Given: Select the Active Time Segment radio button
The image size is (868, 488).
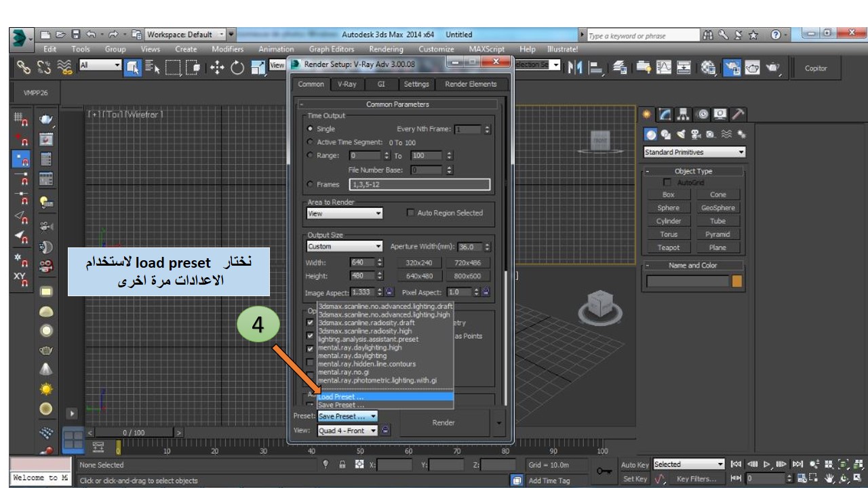Looking at the screenshot, I should 311,142.
